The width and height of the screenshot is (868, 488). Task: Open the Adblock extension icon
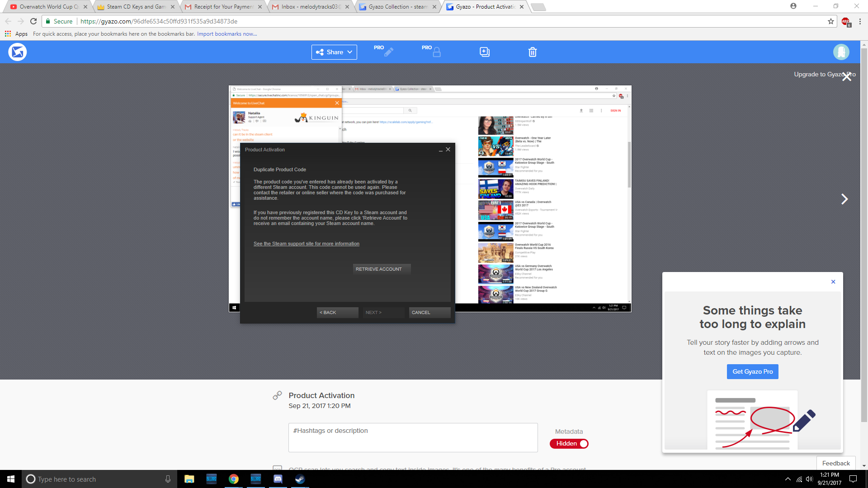tap(846, 22)
